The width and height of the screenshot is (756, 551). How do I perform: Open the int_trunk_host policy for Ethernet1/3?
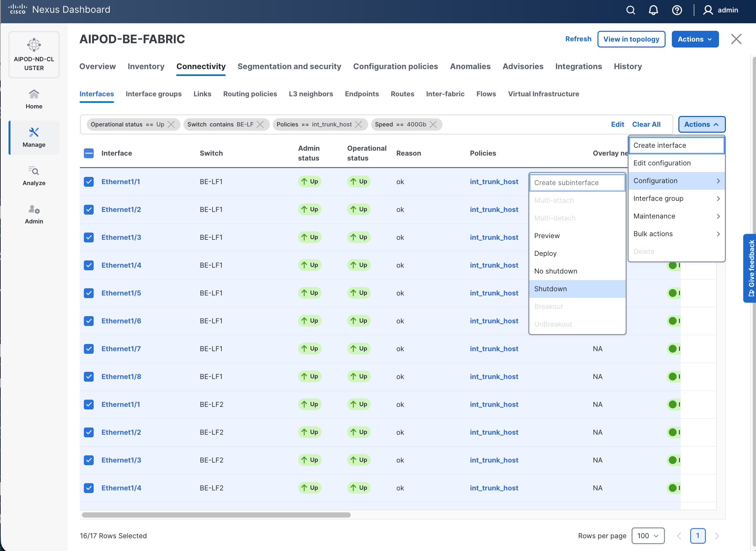point(494,237)
